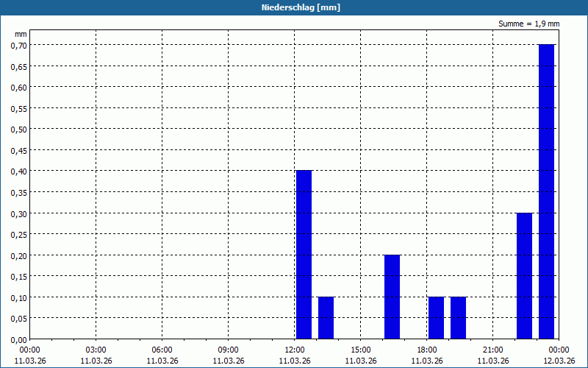Image resolution: width=588 pixels, height=368 pixels.
Task: Click the mm unit label above the y-axis
Action: coord(21,34)
